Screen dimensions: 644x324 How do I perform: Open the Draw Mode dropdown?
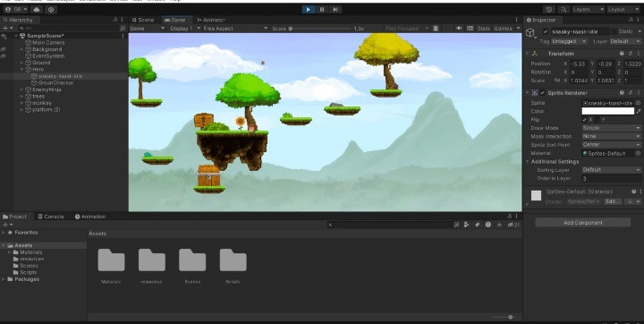[x=611, y=128]
